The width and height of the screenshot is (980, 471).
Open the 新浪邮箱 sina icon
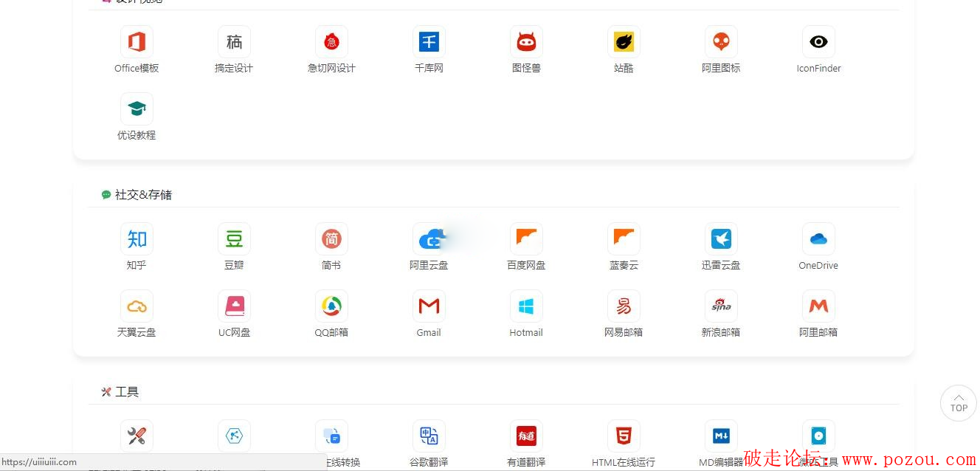tap(721, 306)
